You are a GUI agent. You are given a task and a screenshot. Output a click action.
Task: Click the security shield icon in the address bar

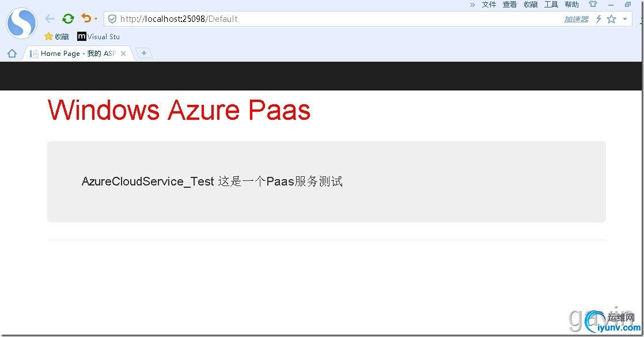[x=112, y=19]
